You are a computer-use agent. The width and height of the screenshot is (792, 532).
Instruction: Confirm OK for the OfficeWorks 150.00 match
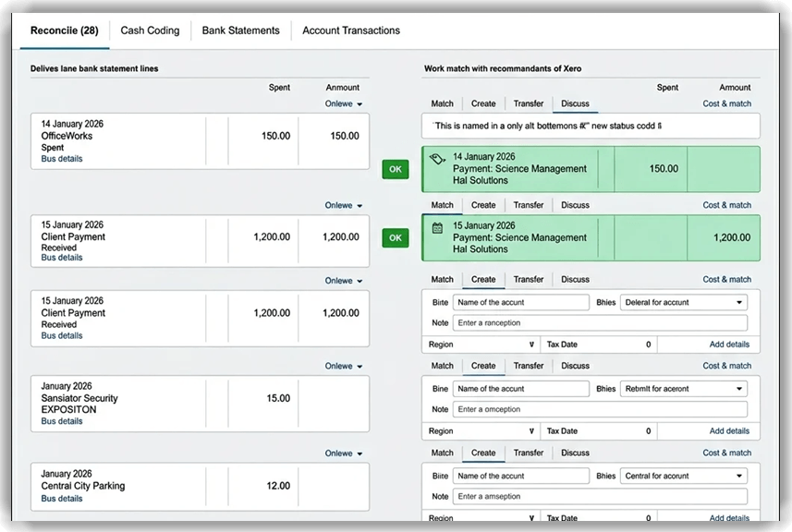[x=396, y=169]
